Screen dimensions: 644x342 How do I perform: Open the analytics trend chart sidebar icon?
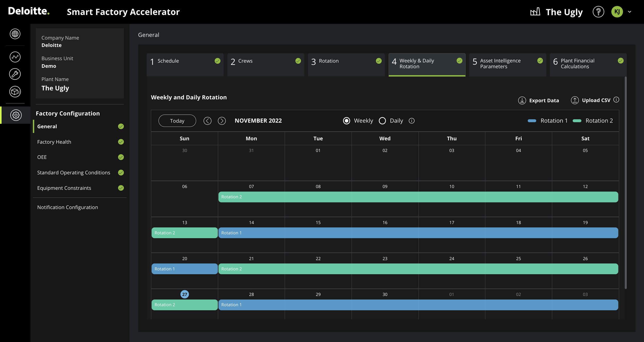coord(15,57)
